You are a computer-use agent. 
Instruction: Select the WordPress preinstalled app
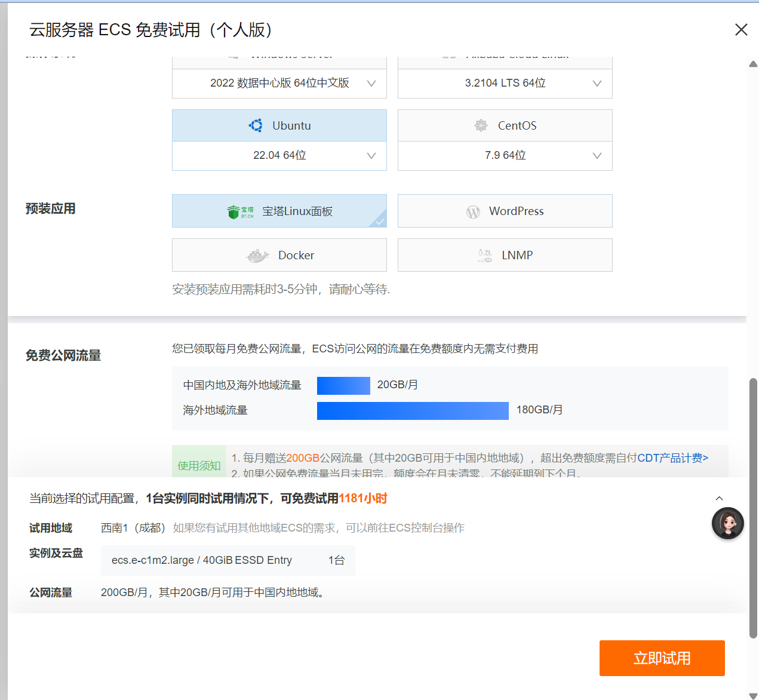tap(505, 211)
